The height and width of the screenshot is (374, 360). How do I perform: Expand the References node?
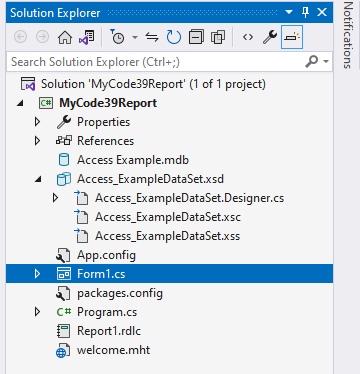(x=37, y=141)
